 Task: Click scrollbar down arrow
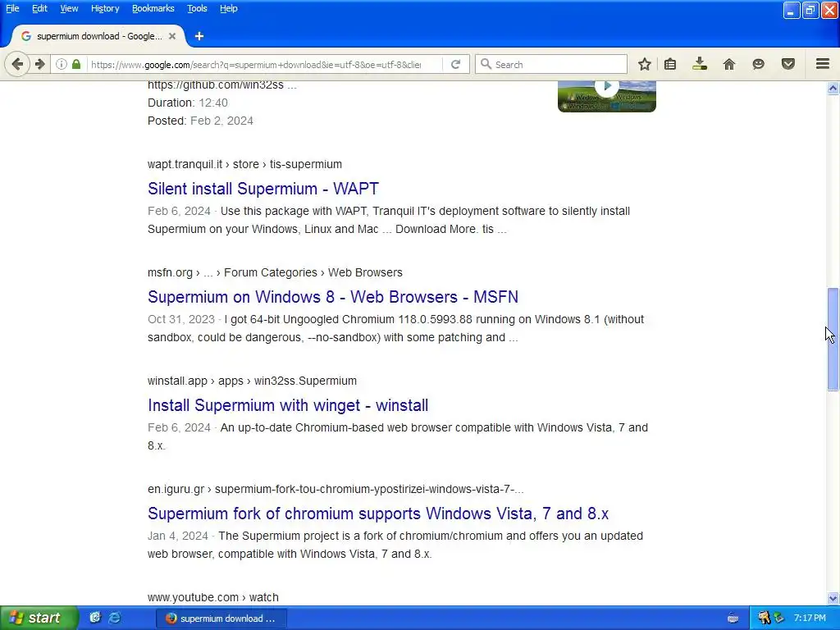click(833, 598)
